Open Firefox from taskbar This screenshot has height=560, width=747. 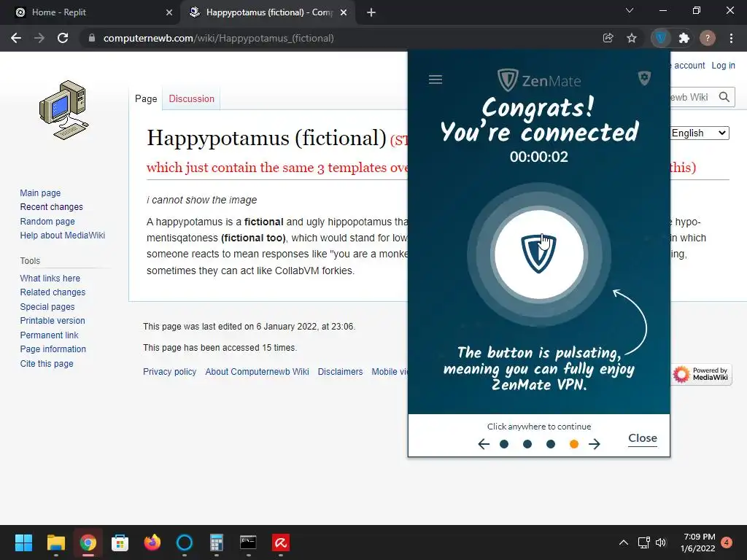click(152, 542)
